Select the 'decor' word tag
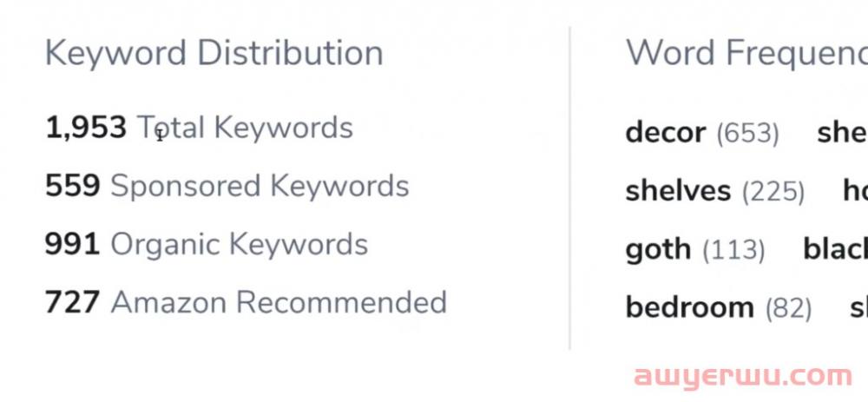The width and height of the screenshot is (868, 402). [x=666, y=133]
